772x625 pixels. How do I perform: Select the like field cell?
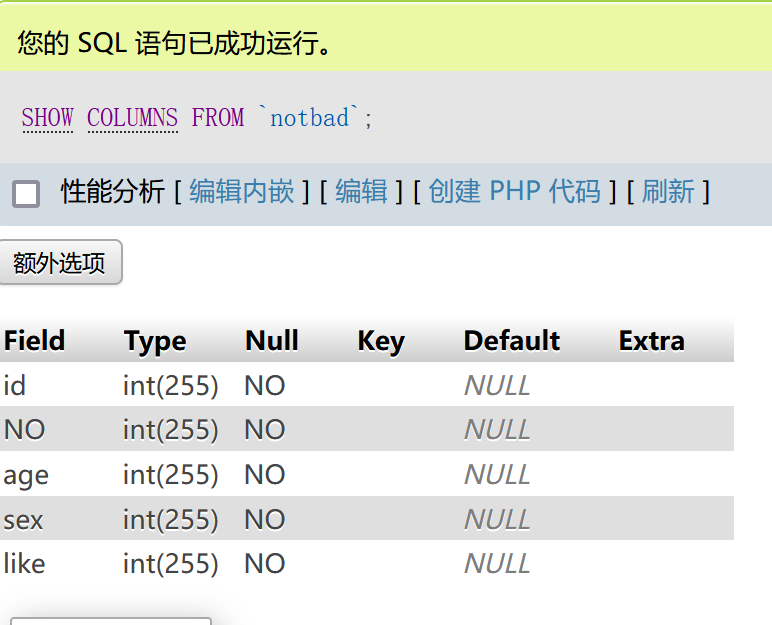coord(24,564)
